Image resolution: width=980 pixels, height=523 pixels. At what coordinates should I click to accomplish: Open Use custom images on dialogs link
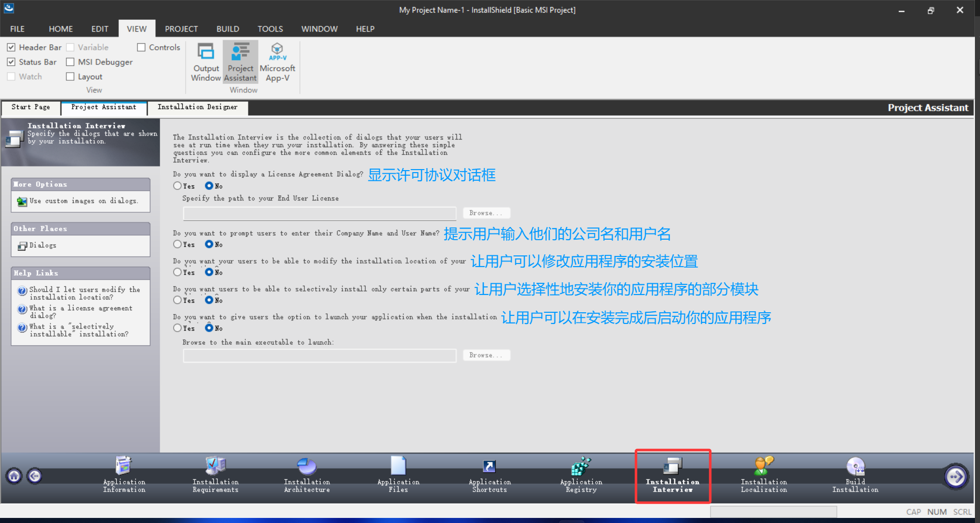[x=83, y=201]
